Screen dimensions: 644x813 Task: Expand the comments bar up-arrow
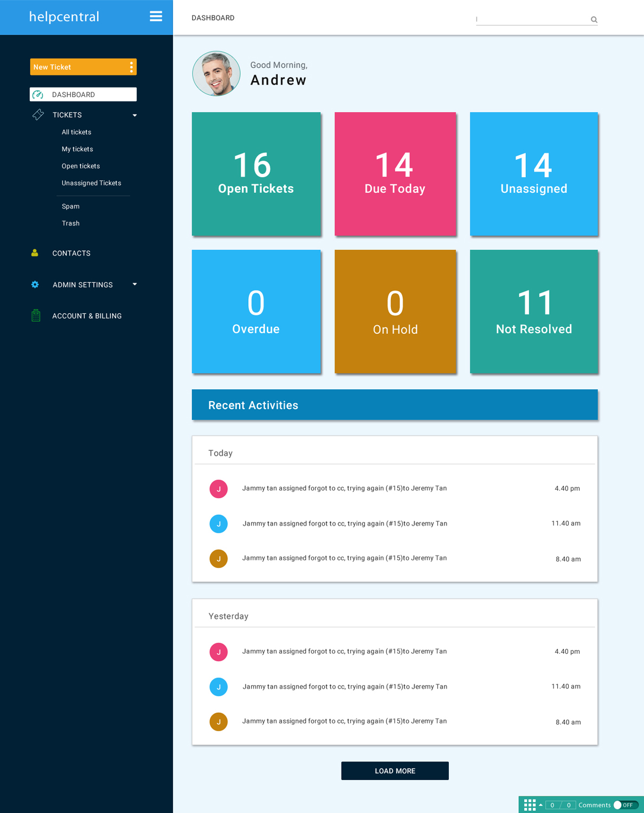click(x=540, y=804)
